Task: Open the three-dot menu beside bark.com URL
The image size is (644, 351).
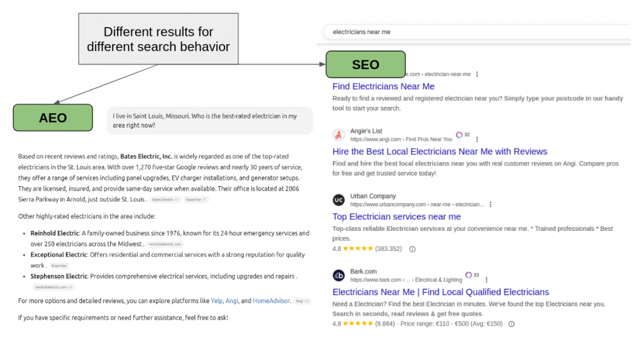Action: [x=486, y=280]
